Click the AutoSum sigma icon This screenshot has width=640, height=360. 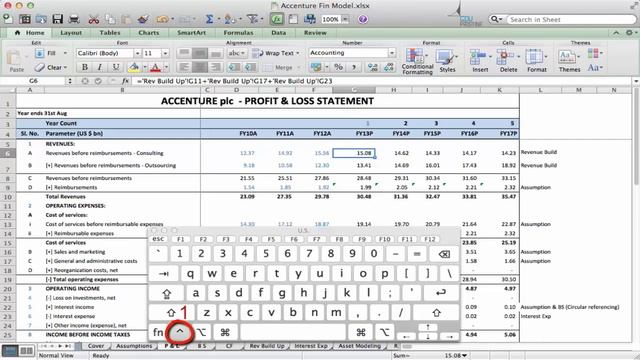[x=209, y=19]
